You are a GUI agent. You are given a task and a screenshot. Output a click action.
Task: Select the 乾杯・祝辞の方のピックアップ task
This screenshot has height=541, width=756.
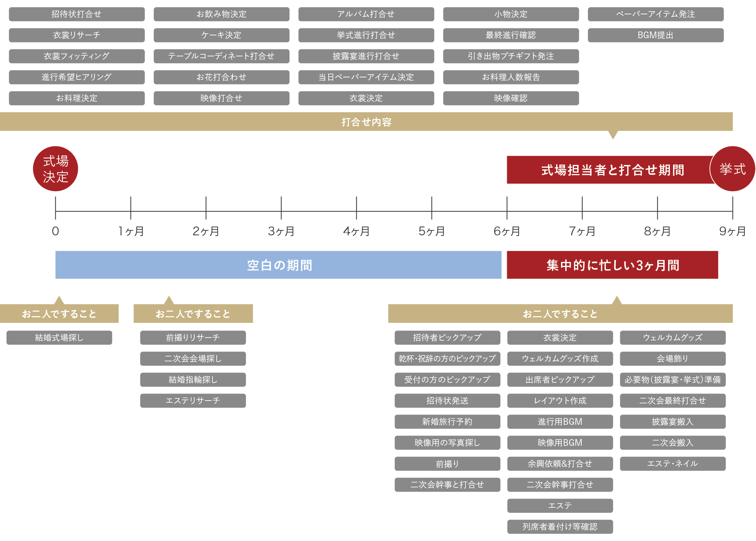pos(447,359)
